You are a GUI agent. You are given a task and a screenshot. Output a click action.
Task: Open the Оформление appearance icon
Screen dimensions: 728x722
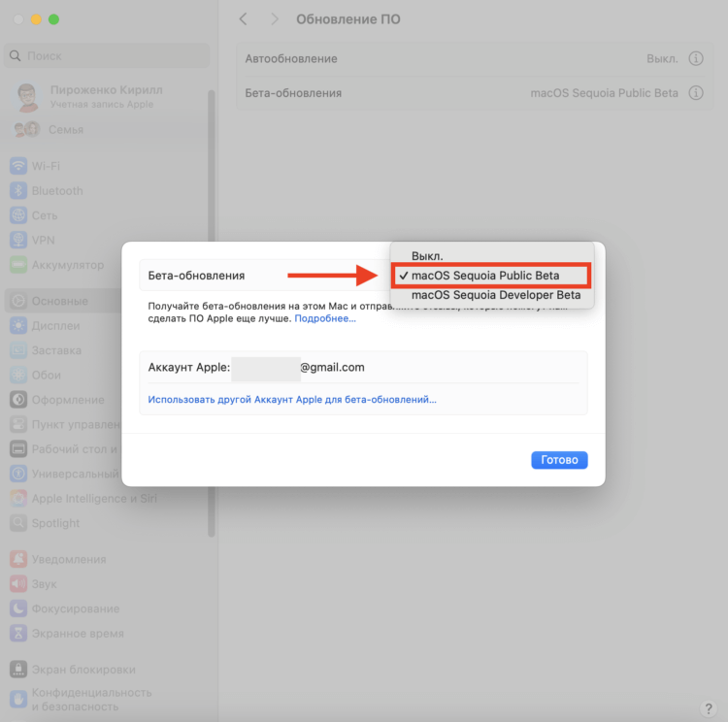click(x=18, y=399)
